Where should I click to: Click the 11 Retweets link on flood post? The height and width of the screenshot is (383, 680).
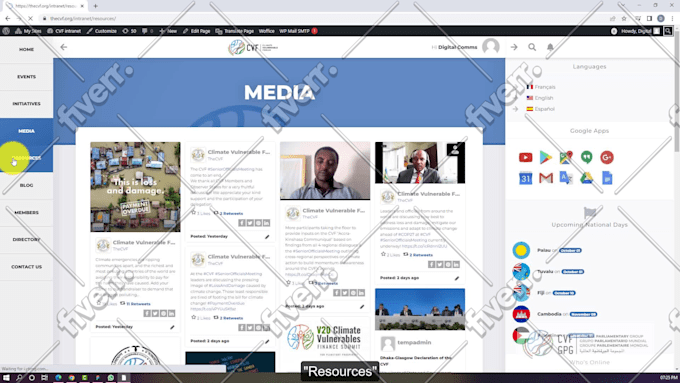click(x=138, y=304)
